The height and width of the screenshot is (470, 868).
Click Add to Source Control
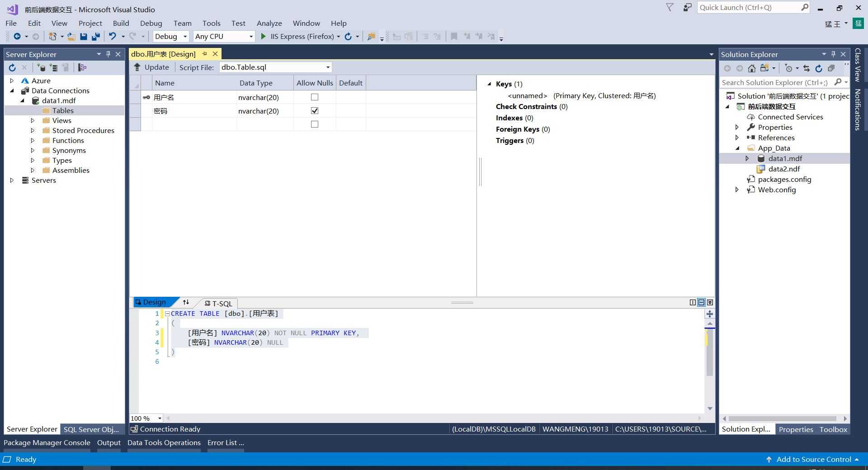[x=812, y=459]
